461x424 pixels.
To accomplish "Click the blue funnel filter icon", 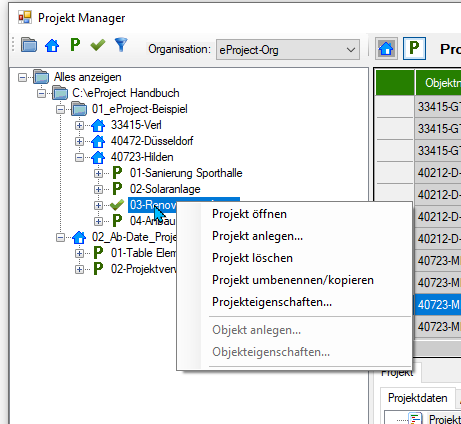I will click(x=121, y=45).
